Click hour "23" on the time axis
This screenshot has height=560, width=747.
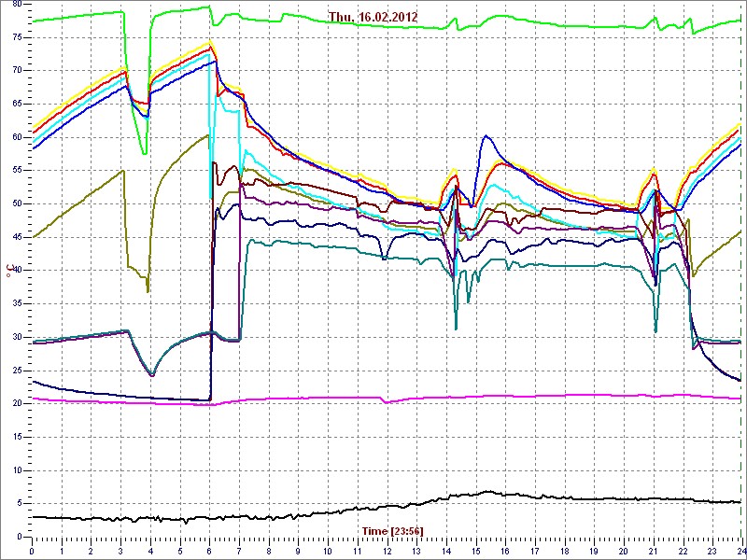(x=712, y=551)
